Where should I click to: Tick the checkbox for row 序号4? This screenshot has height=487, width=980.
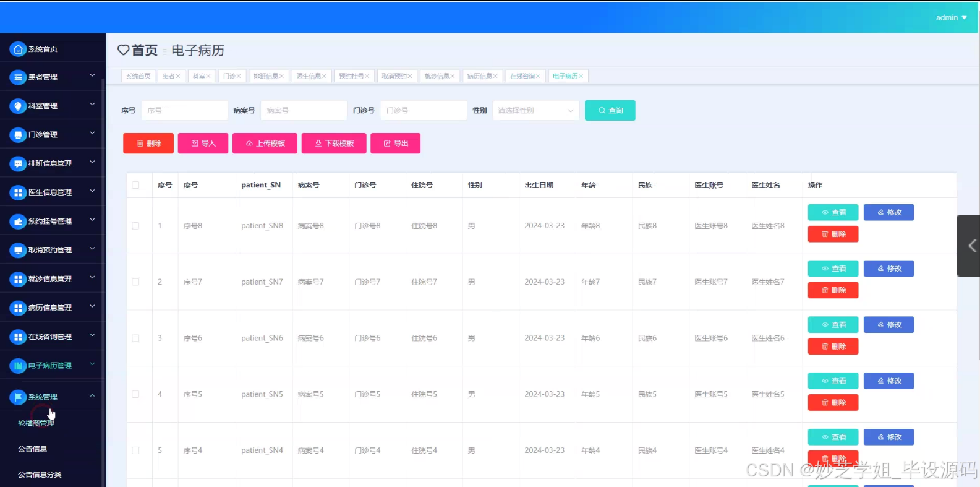[135, 450]
